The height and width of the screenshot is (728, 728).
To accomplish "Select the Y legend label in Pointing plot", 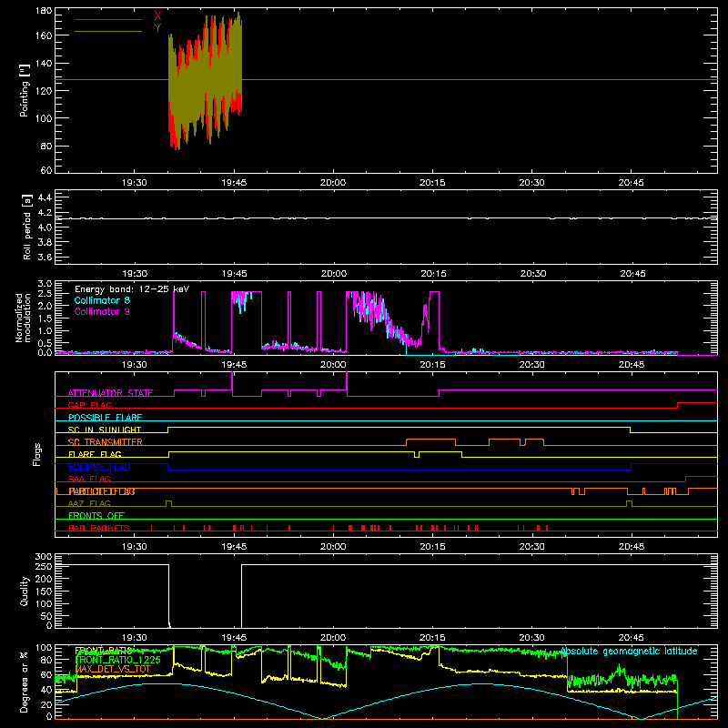I will tap(157, 28).
